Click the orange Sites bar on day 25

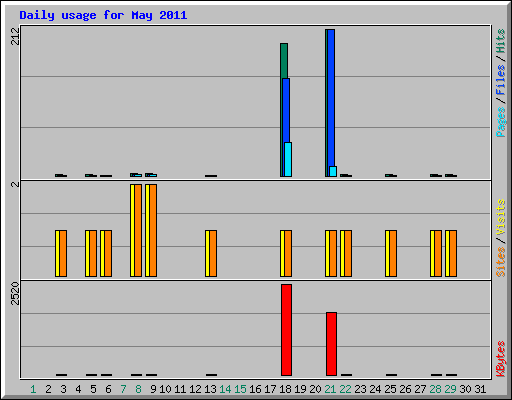pos(393,253)
